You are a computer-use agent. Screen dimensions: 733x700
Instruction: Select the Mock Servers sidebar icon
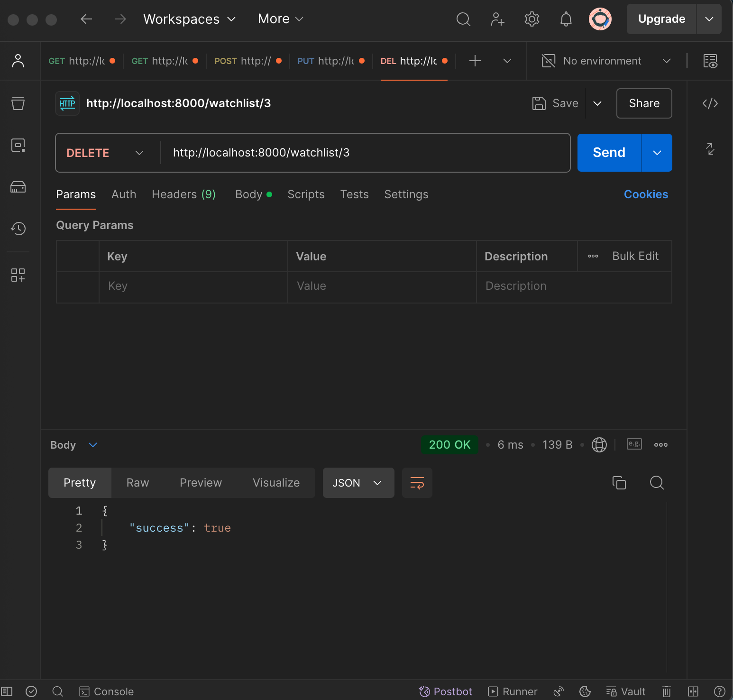pos(18,187)
